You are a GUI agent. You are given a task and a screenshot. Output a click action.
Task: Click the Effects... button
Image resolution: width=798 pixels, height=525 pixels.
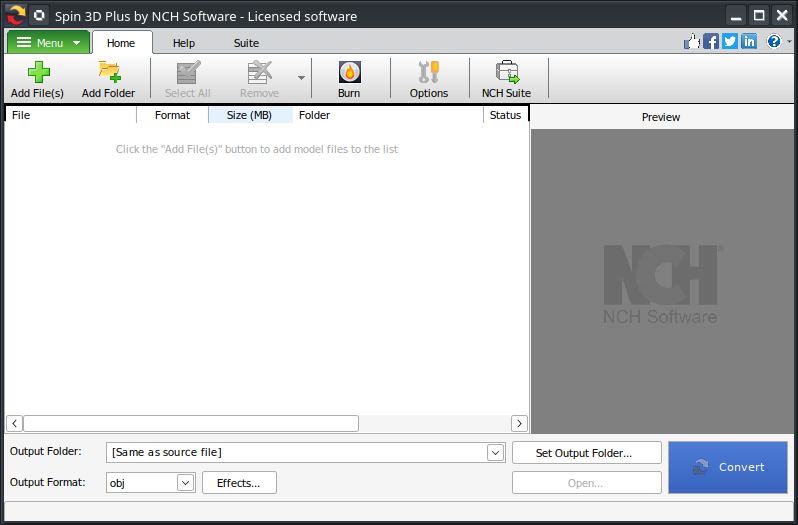[239, 483]
